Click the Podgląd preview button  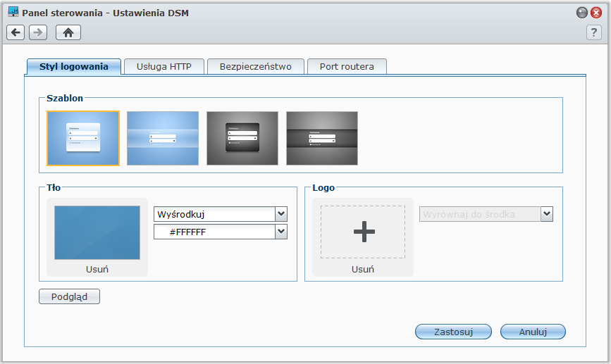point(69,296)
